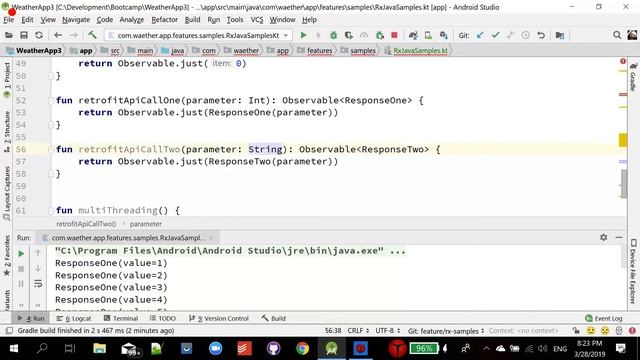Viewport: 640px width, 360px height.
Task: Open Structure side panel
Action: point(7,131)
